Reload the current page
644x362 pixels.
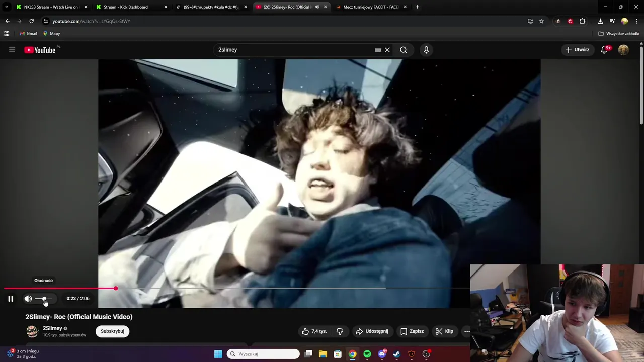click(31, 21)
